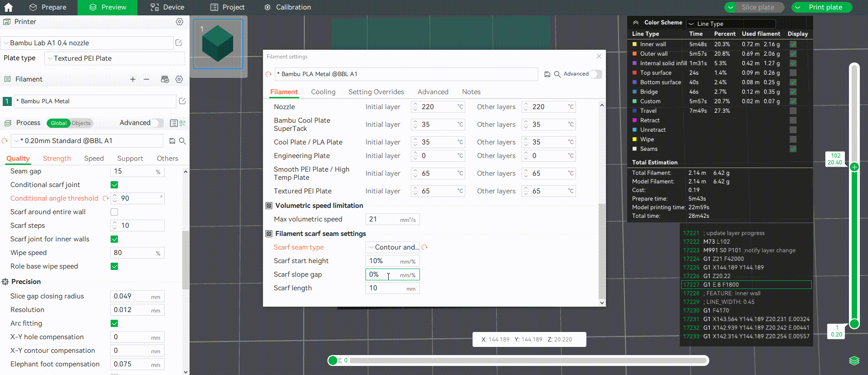The width and height of the screenshot is (868, 375).
Task: Open the Plate type dropdown
Action: (114, 58)
